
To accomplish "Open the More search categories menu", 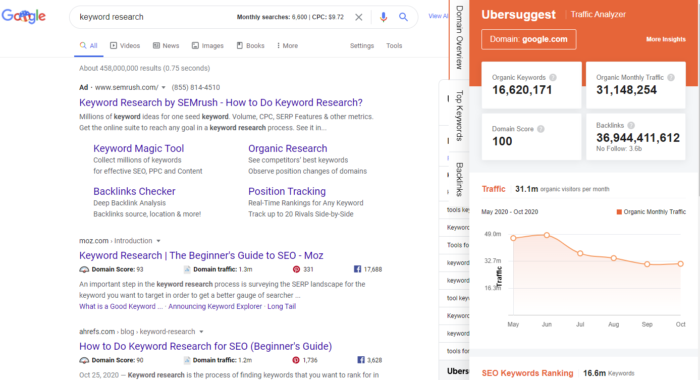I will (x=287, y=46).
